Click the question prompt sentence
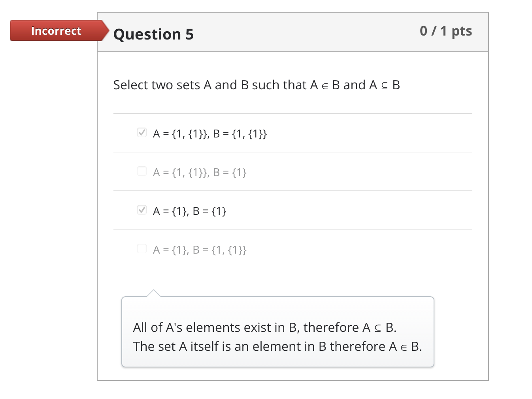 click(256, 85)
